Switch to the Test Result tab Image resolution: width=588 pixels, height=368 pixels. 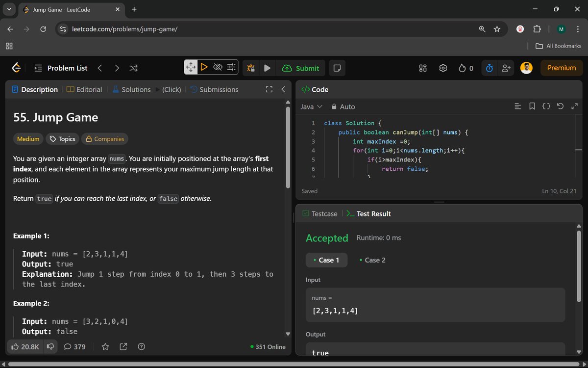click(368, 213)
